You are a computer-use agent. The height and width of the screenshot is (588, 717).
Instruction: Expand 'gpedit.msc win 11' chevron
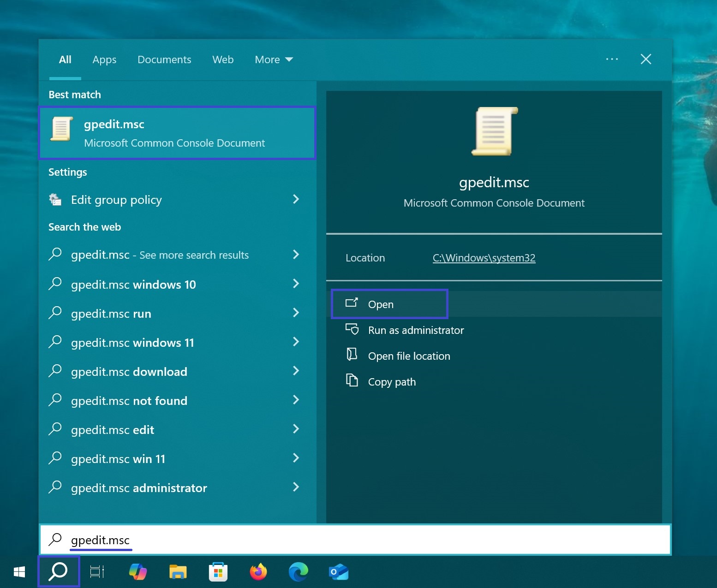[296, 458]
